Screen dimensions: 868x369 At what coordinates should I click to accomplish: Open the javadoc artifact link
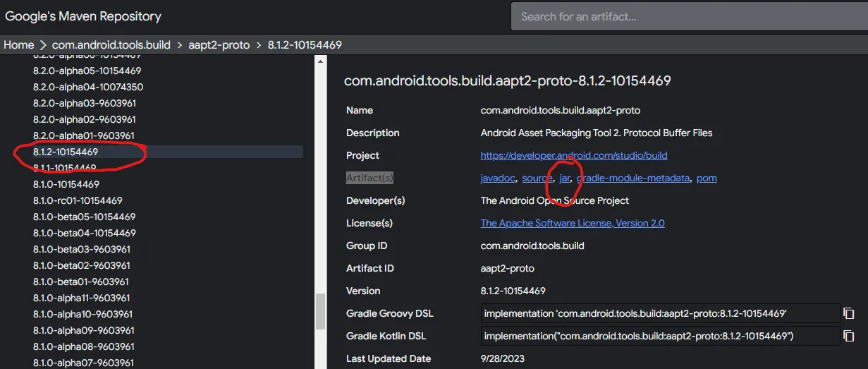coord(499,178)
